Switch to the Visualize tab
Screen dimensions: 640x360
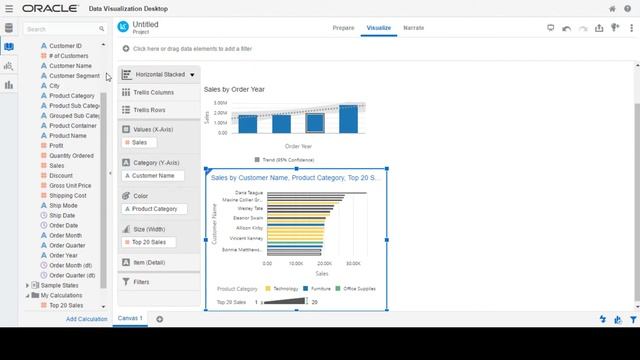pos(379,28)
